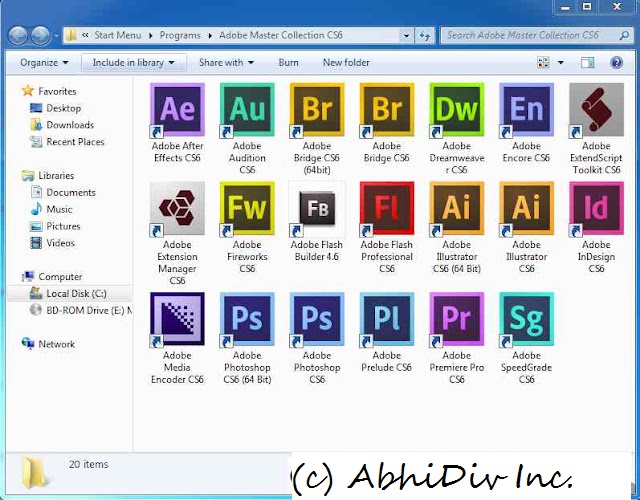Toggle the preview pane
The height and width of the screenshot is (500, 640).
pos(587,62)
